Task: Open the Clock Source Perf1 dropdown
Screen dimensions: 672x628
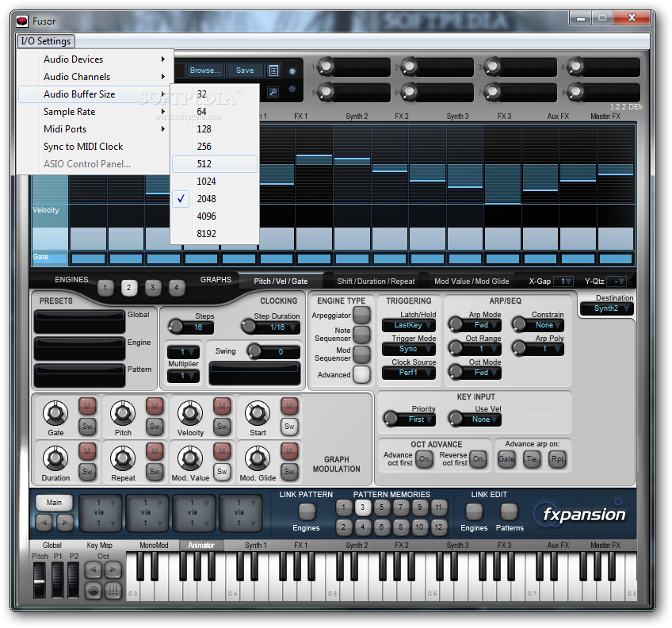Action: click(x=409, y=373)
